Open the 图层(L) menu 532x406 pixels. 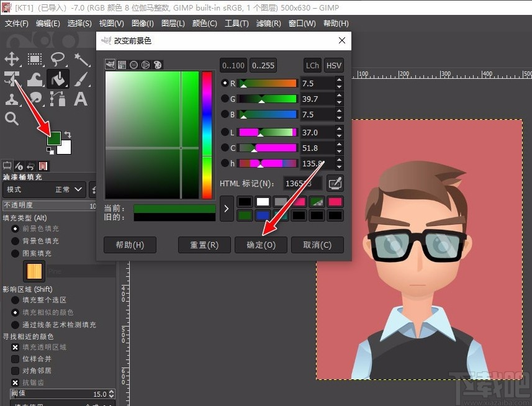tap(173, 24)
